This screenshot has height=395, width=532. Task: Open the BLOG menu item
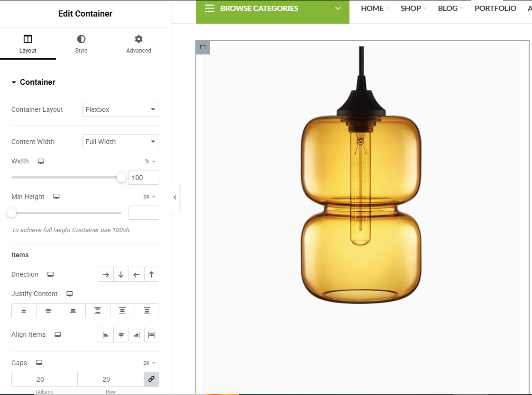(450, 8)
